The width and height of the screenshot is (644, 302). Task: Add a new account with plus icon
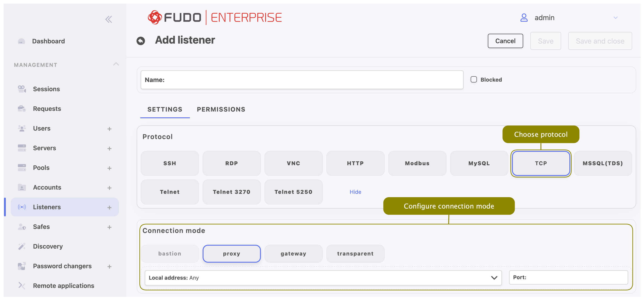pyautogui.click(x=109, y=188)
